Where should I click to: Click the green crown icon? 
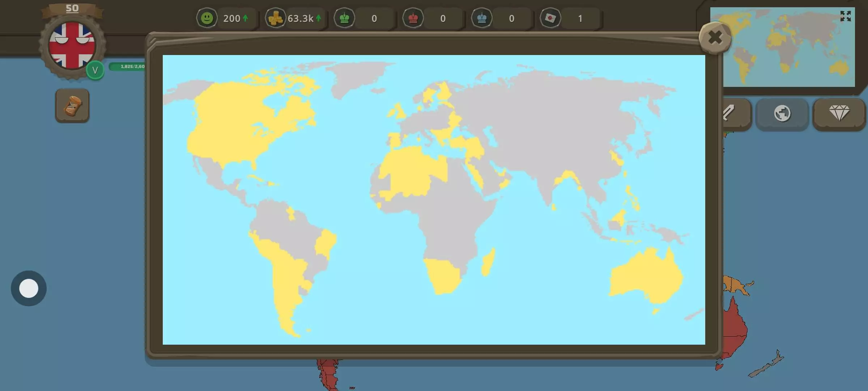coord(344,18)
